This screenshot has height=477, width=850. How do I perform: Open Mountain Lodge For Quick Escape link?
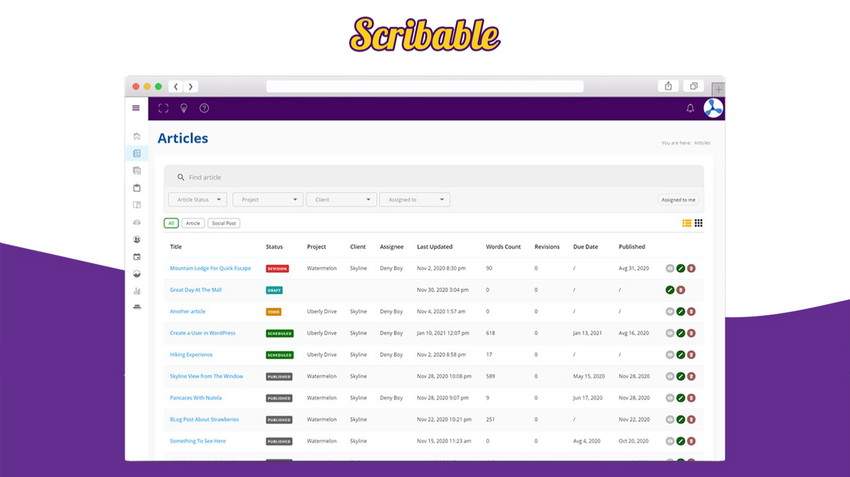pos(210,268)
